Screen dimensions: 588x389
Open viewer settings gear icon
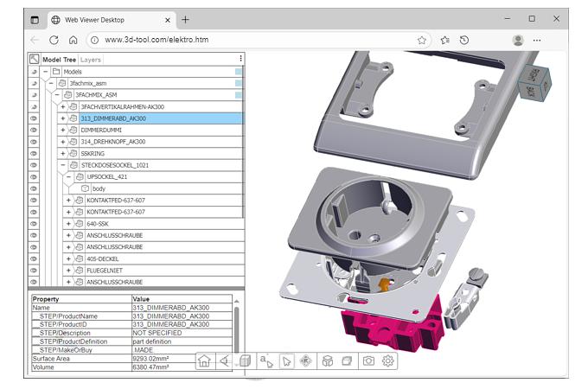click(388, 361)
